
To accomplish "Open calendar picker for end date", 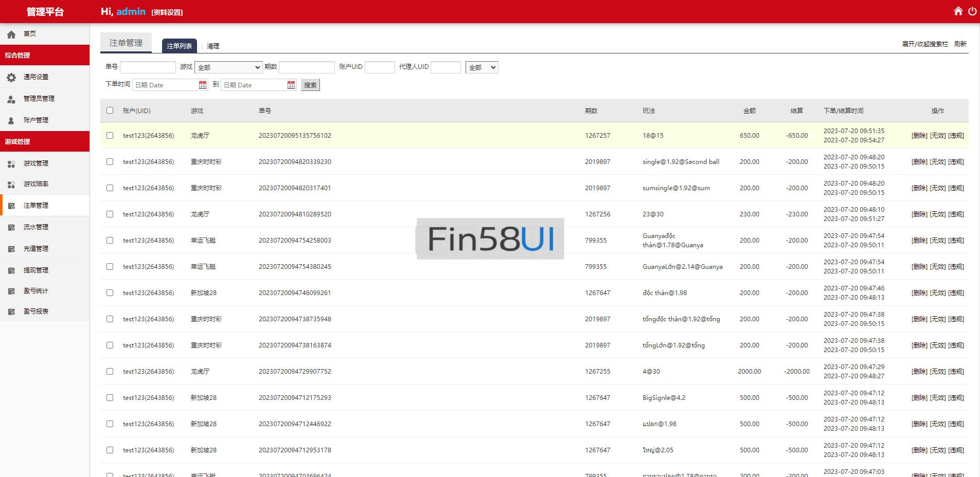I will [291, 85].
